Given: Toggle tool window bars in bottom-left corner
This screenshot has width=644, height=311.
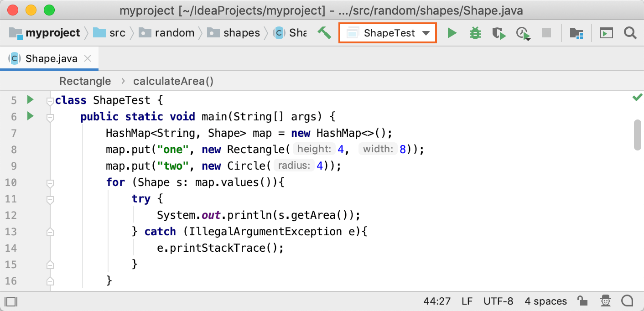Looking at the screenshot, I should [x=11, y=301].
